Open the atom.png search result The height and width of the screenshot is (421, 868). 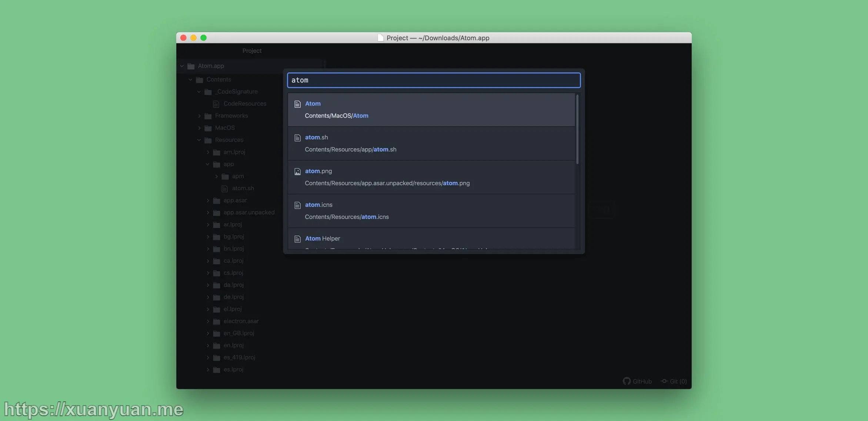click(431, 177)
